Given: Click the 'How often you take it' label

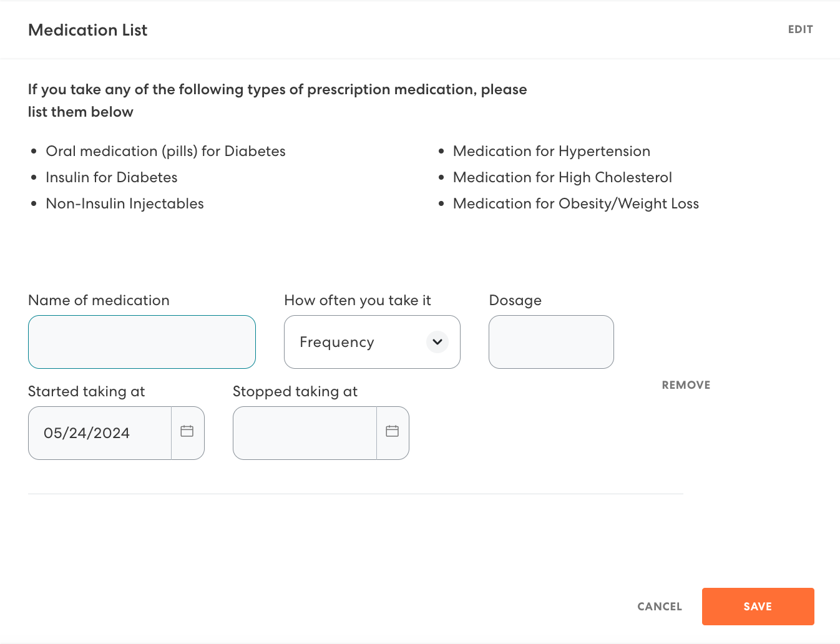Looking at the screenshot, I should tap(357, 300).
